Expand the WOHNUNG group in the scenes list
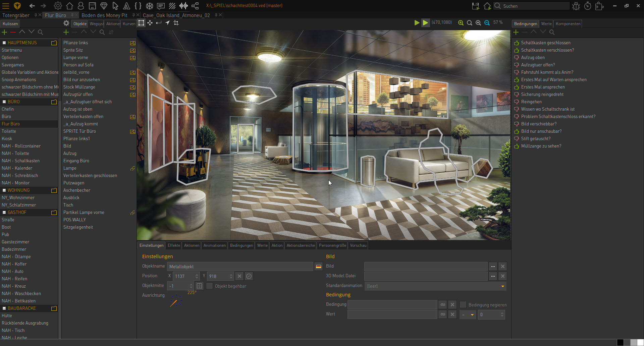Viewport: 644px width, 346px height. tap(4, 190)
